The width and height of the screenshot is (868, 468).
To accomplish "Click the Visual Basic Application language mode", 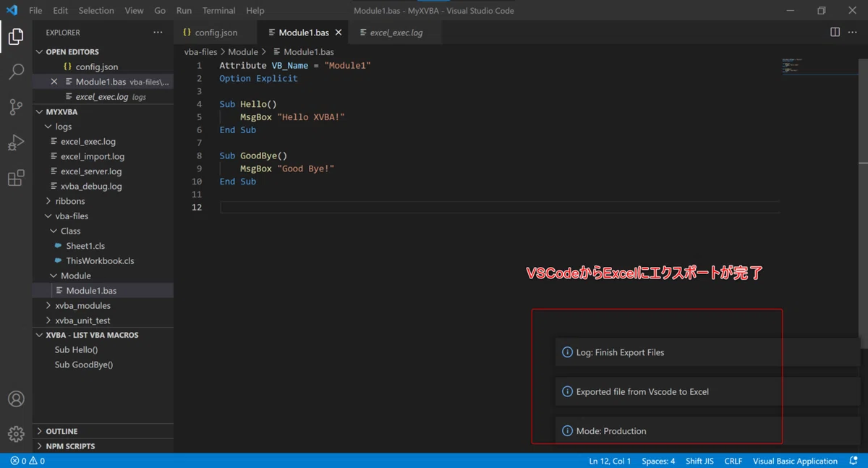I will click(795, 461).
